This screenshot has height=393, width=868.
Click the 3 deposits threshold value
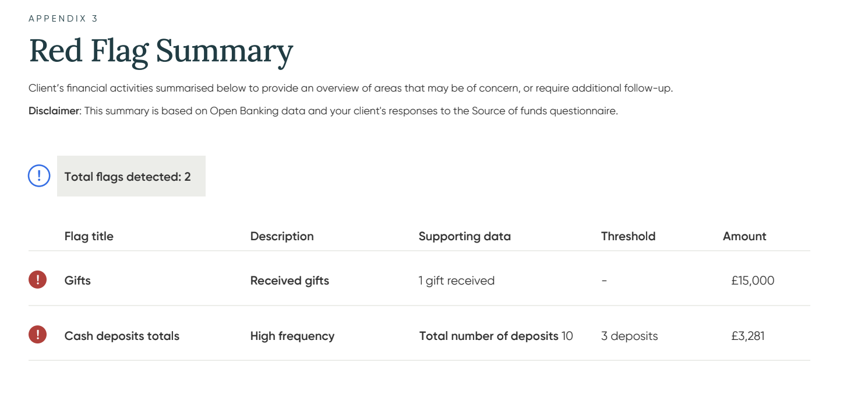629,336
